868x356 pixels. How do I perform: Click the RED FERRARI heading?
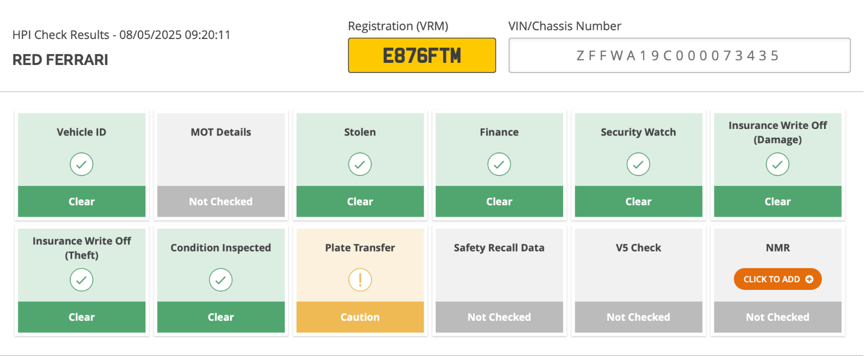60,60
